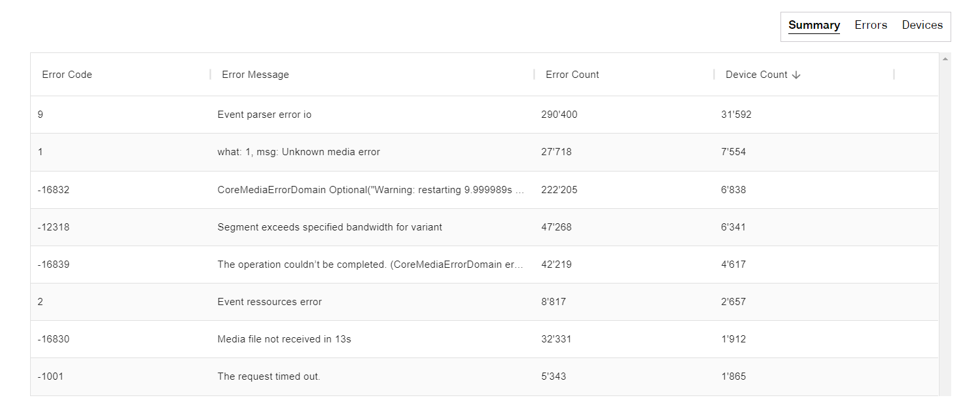Click the column resize handle after Error Code
Screen dimensions: 980x402
pyautogui.click(x=211, y=75)
